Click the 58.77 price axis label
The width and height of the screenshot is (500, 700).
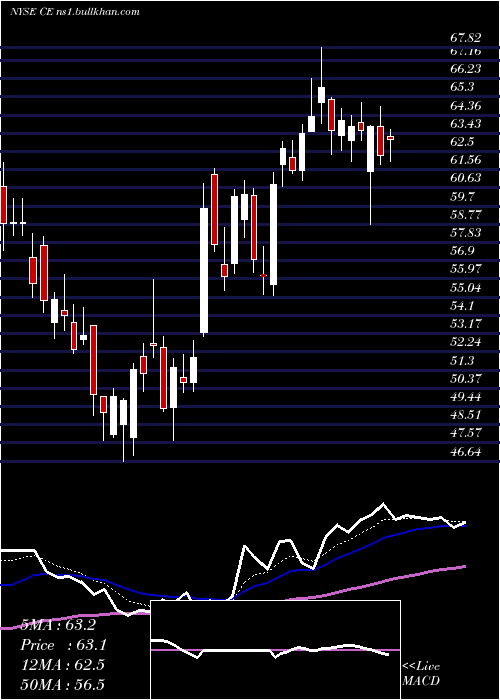pyautogui.click(x=466, y=215)
